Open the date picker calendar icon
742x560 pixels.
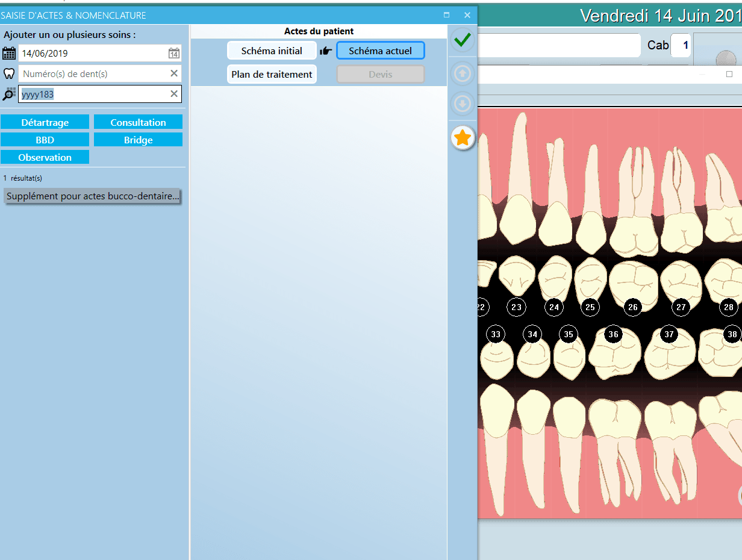pyautogui.click(x=173, y=53)
